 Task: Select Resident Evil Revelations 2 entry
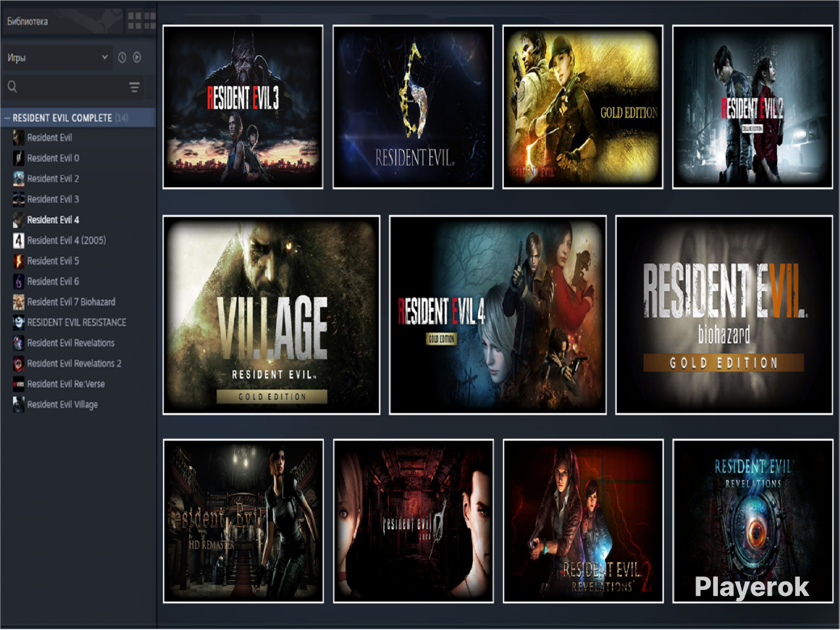(67, 363)
